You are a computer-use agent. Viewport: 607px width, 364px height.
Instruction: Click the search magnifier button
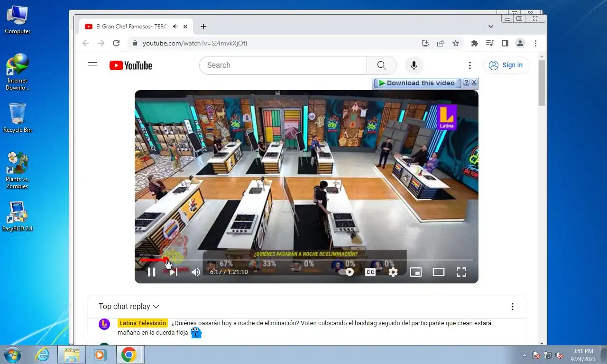(382, 65)
